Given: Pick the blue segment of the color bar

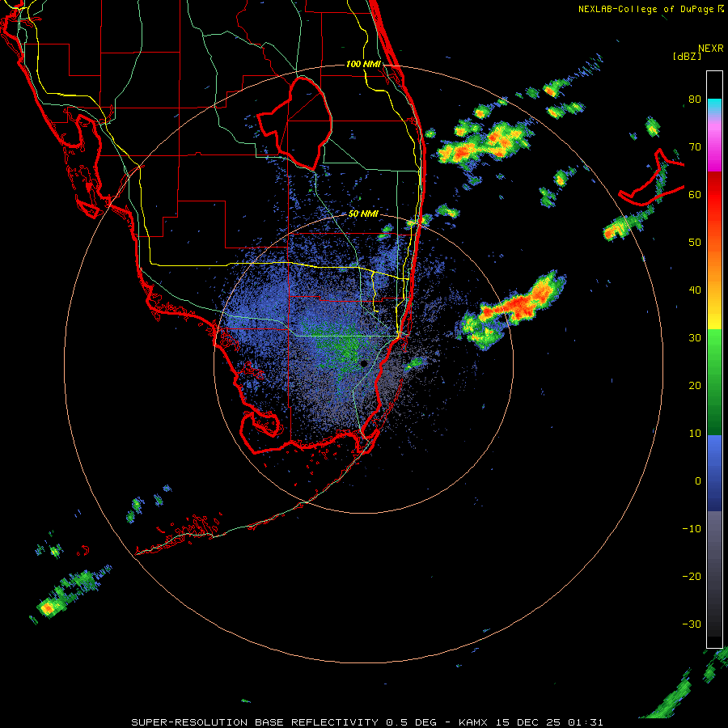Looking at the screenshot, I should (x=714, y=472).
